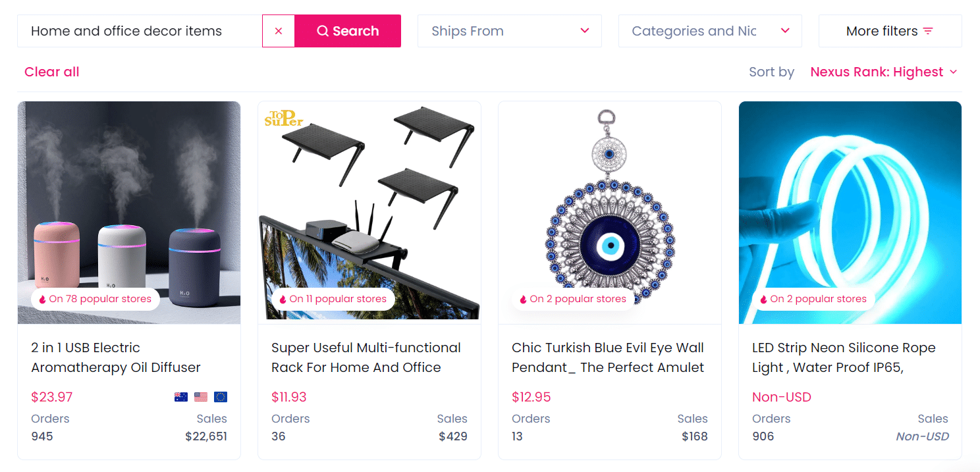Click the TopSuper logo on the rack image
Viewport: 980px width, 472px height.
(x=284, y=117)
